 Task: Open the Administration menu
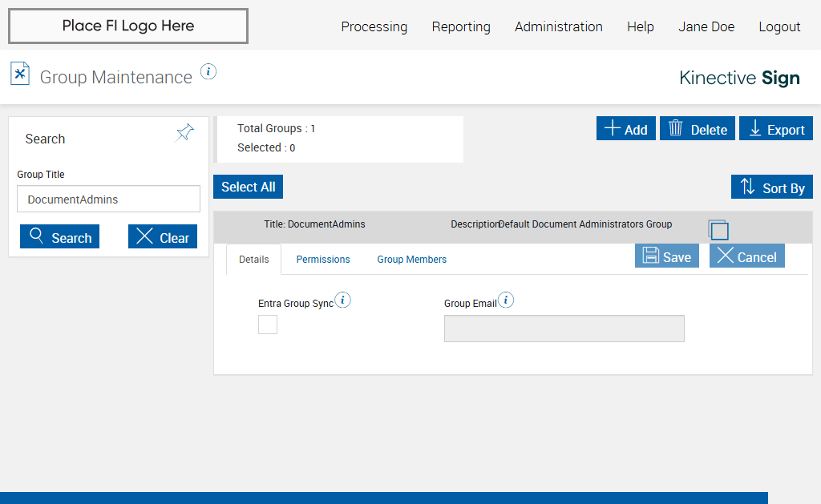pyautogui.click(x=559, y=26)
